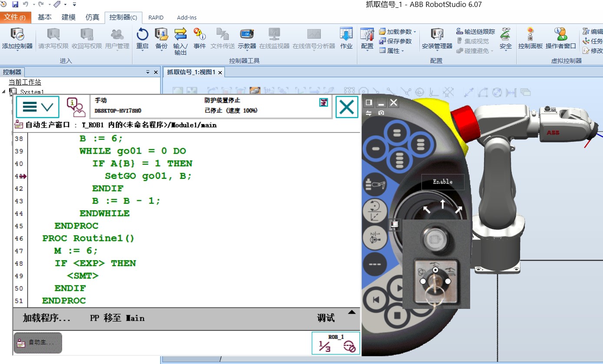
Task: Click the 作业 (Jobs) icon
Action: (346, 34)
